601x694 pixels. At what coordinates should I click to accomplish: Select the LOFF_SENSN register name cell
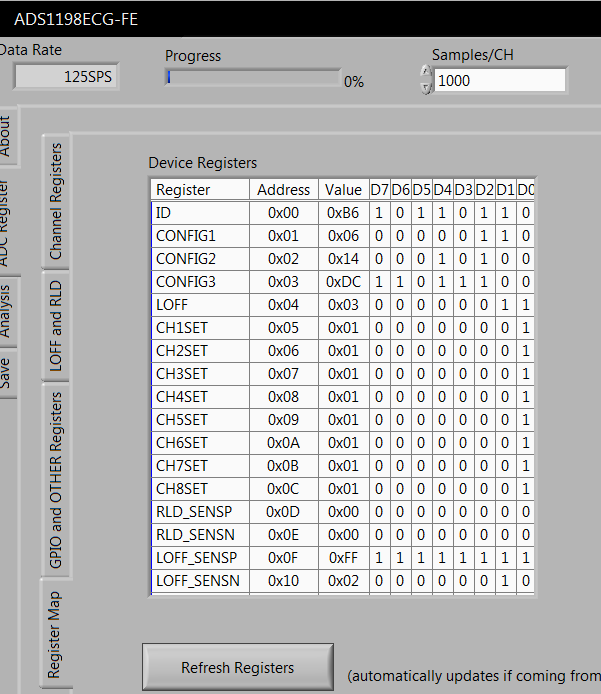tap(200, 581)
